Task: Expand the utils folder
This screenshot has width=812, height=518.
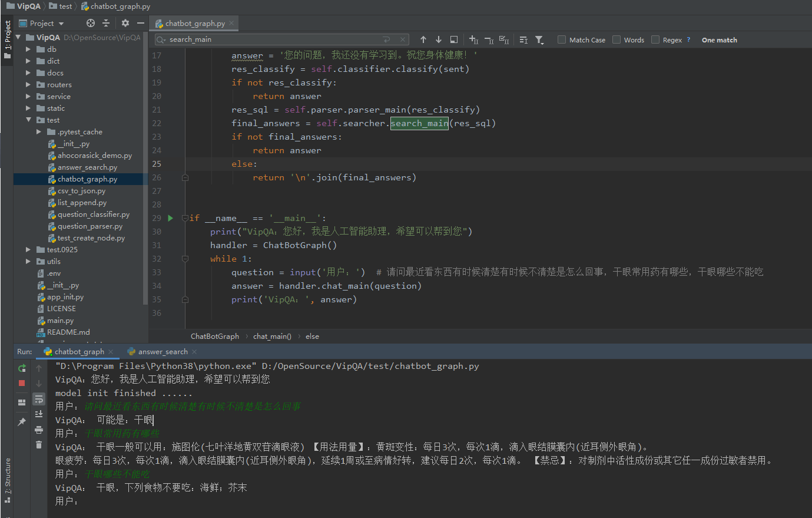Action: (28, 262)
